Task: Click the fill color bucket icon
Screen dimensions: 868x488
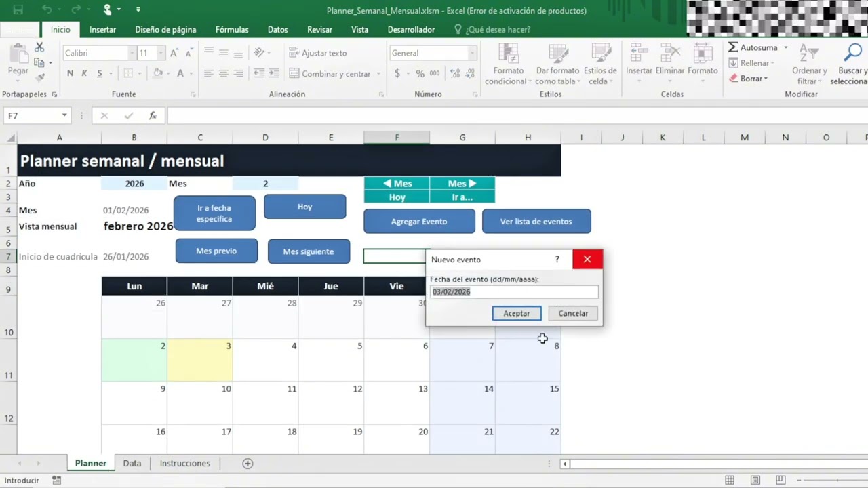Action: click(157, 73)
